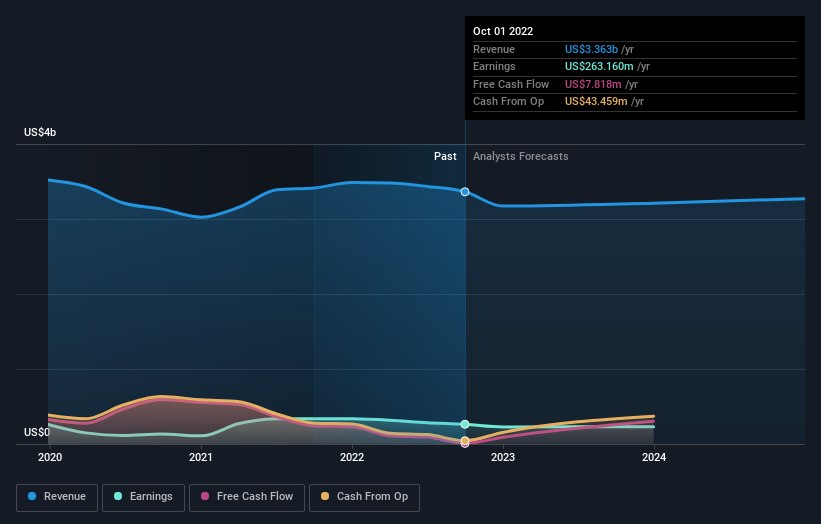The height and width of the screenshot is (524, 821).
Task: Click the US$43.459m cash from op value
Action: click(x=596, y=102)
